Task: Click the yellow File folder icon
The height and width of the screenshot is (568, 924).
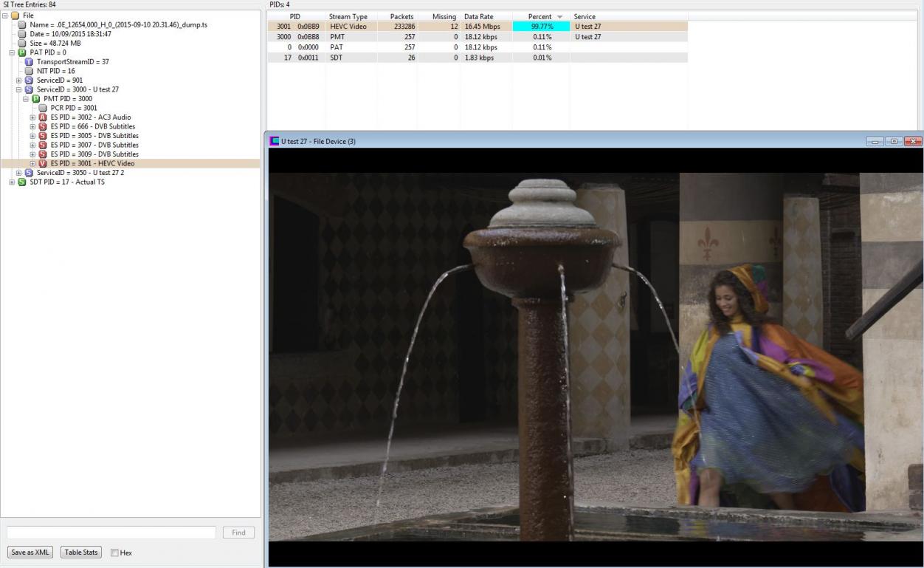Action: (15, 16)
